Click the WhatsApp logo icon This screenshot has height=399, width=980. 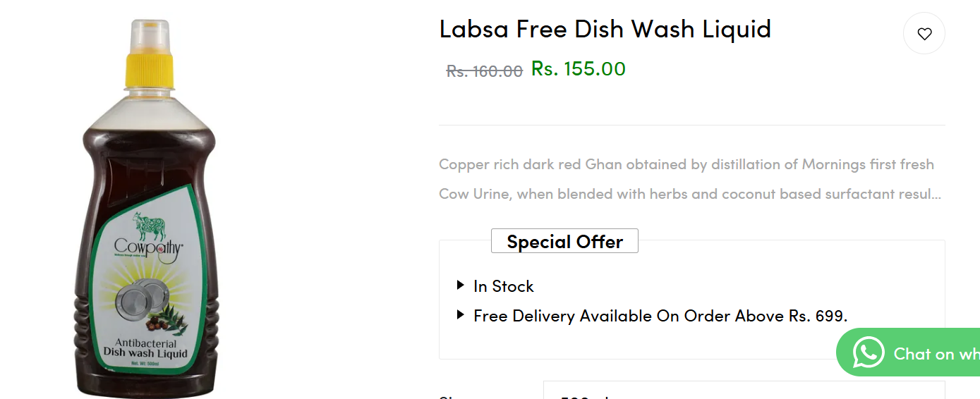click(x=868, y=352)
